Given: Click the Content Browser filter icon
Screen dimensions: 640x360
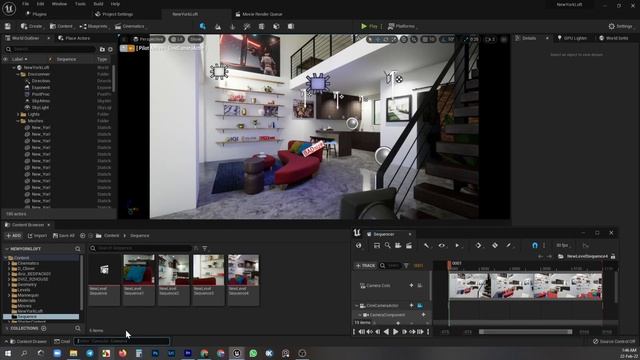Looking at the screenshot, I should tap(205, 248).
